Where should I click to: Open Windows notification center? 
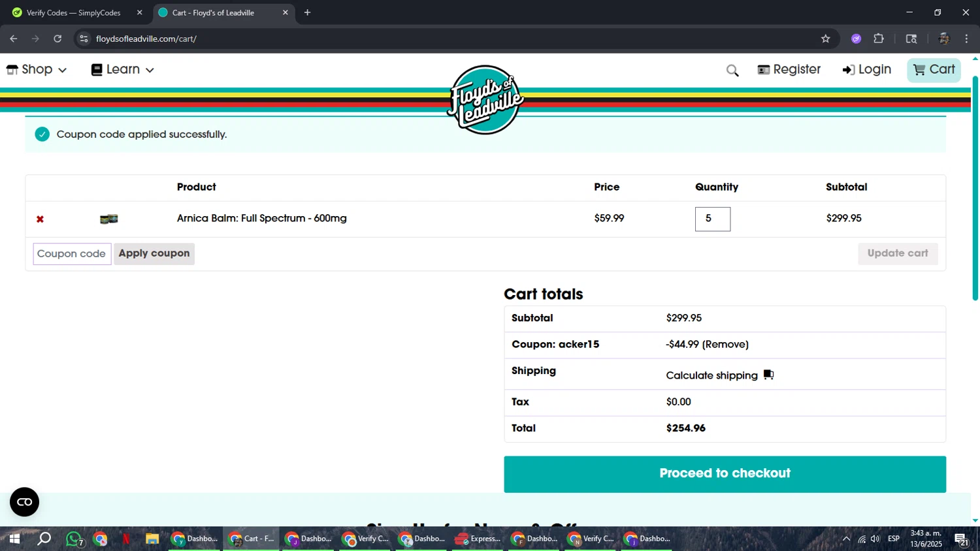point(961,539)
